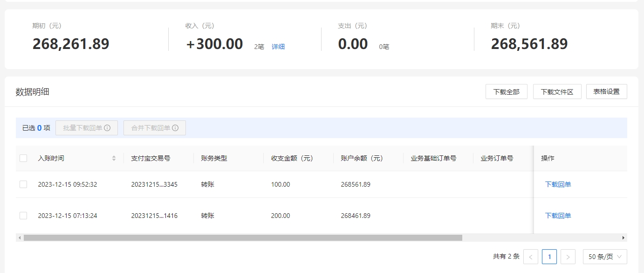This screenshot has width=644, height=273.
Task: Click the expense amount 0.00
Action: tap(353, 44)
